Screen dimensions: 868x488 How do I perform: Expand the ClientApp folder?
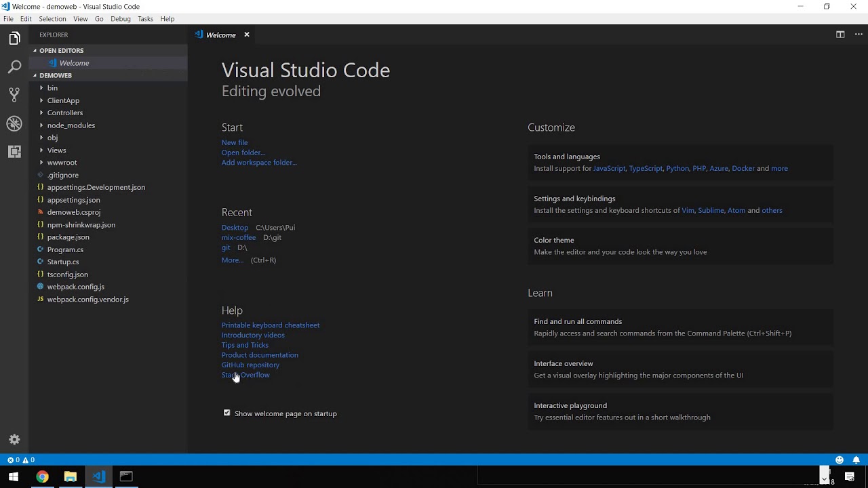coord(108,100)
